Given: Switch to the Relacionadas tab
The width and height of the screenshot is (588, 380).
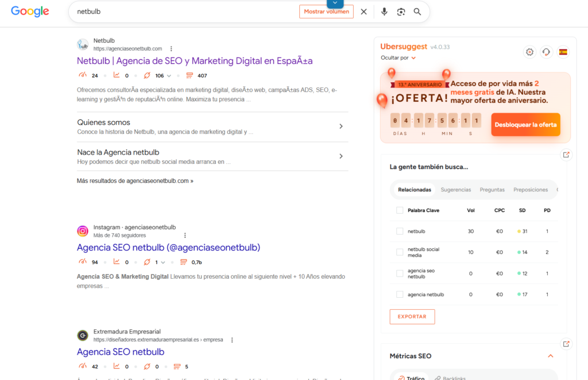Looking at the screenshot, I should pyautogui.click(x=415, y=190).
